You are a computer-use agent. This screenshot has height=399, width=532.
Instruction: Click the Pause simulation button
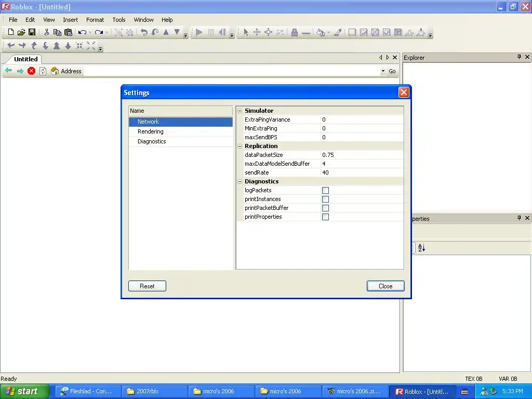(x=211, y=32)
